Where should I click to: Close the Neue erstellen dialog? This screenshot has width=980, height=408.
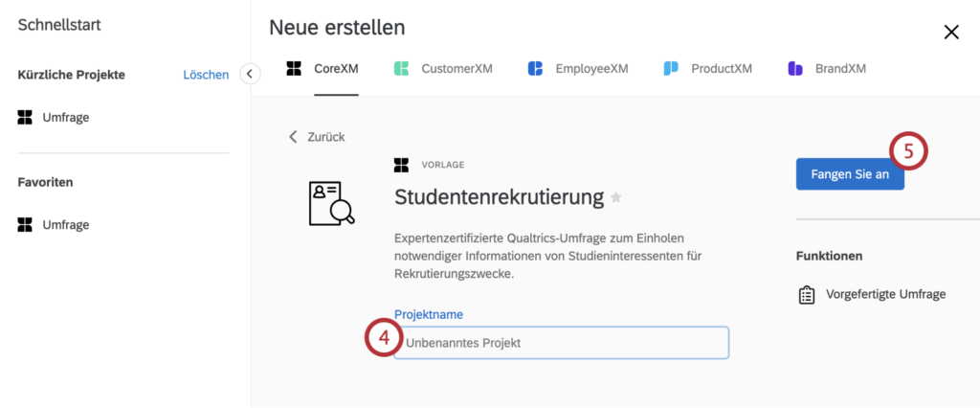[951, 33]
